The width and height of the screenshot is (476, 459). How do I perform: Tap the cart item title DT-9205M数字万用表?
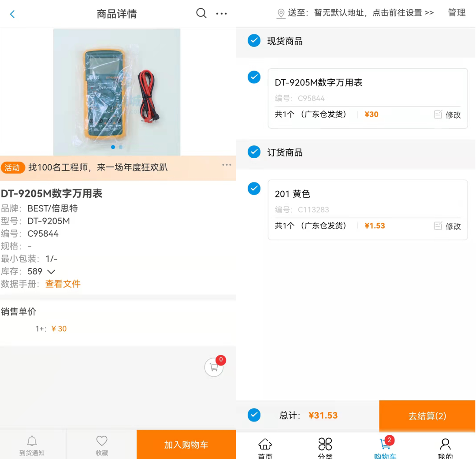(319, 82)
